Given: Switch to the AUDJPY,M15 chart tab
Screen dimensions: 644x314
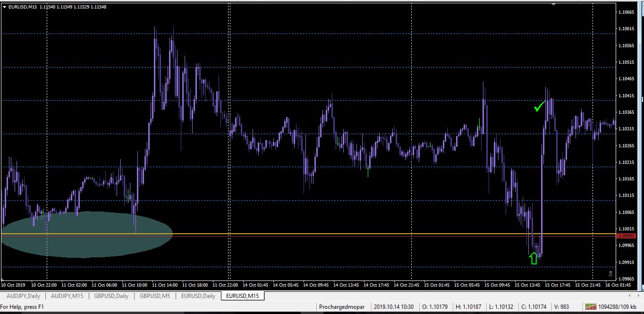Looking at the screenshot, I should pyautogui.click(x=67, y=296).
